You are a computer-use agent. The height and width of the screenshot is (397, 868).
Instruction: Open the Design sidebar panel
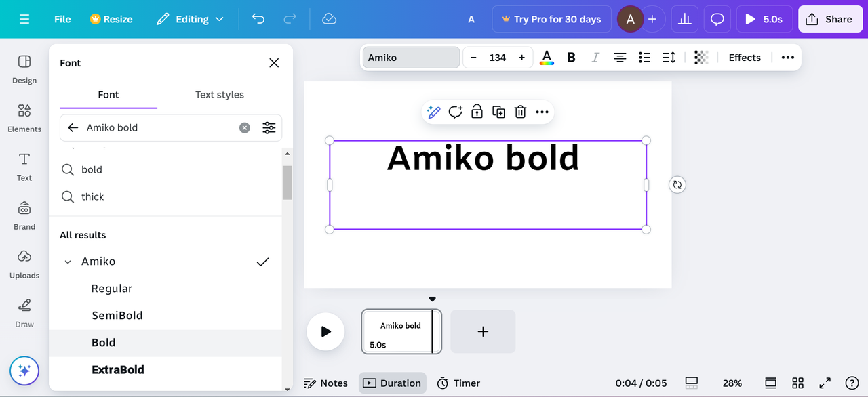coord(24,69)
